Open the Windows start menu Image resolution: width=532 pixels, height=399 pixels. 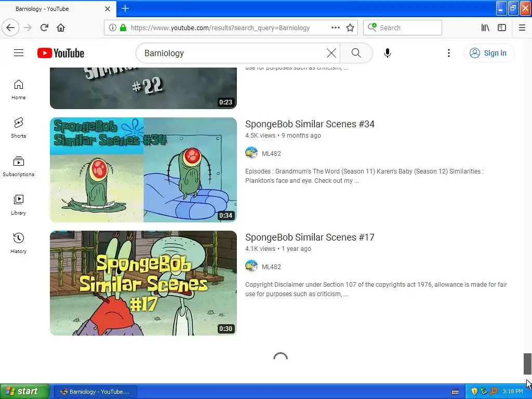click(x=25, y=391)
